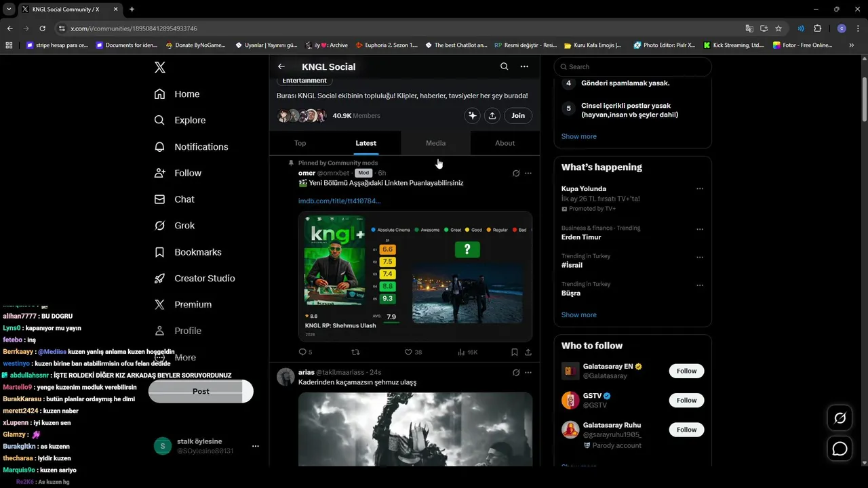
Task: Open a new Chrome tab
Action: coord(132,9)
